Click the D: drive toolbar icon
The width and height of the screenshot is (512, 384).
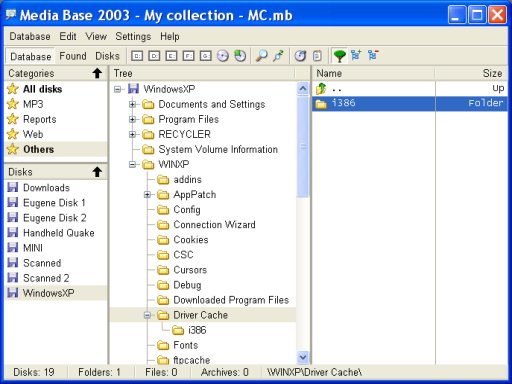[154, 56]
